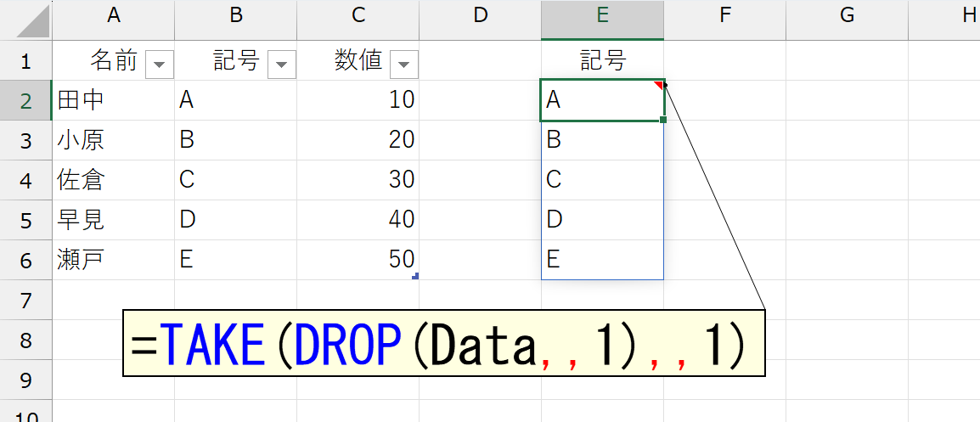Click cell B5 containing D

coord(235,221)
